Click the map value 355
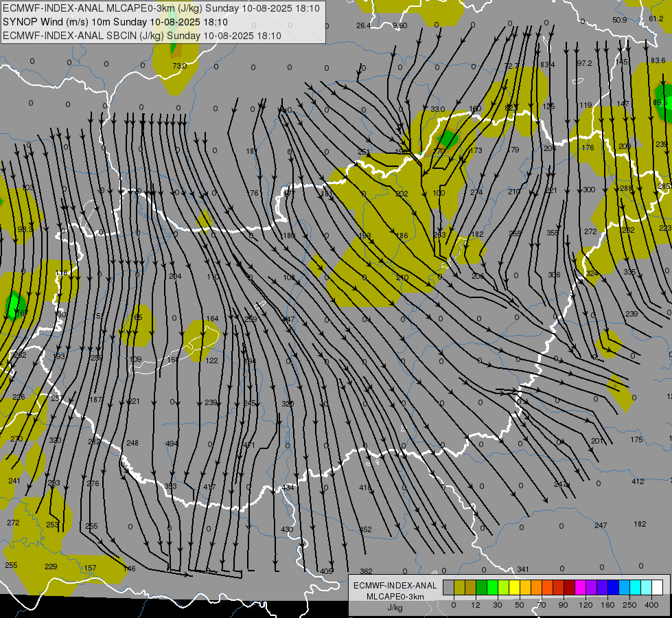 [553, 233]
